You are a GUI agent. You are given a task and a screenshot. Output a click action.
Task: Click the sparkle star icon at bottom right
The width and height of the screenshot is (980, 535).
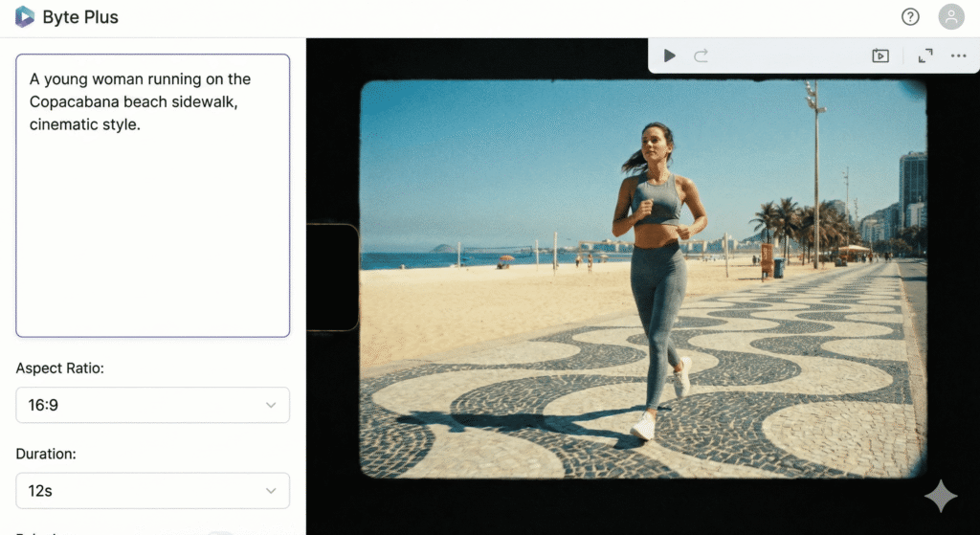pos(940,497)
